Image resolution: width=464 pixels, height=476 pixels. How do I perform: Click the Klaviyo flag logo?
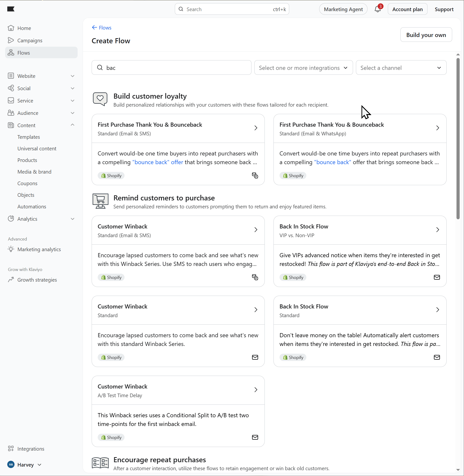pos(11,9)
